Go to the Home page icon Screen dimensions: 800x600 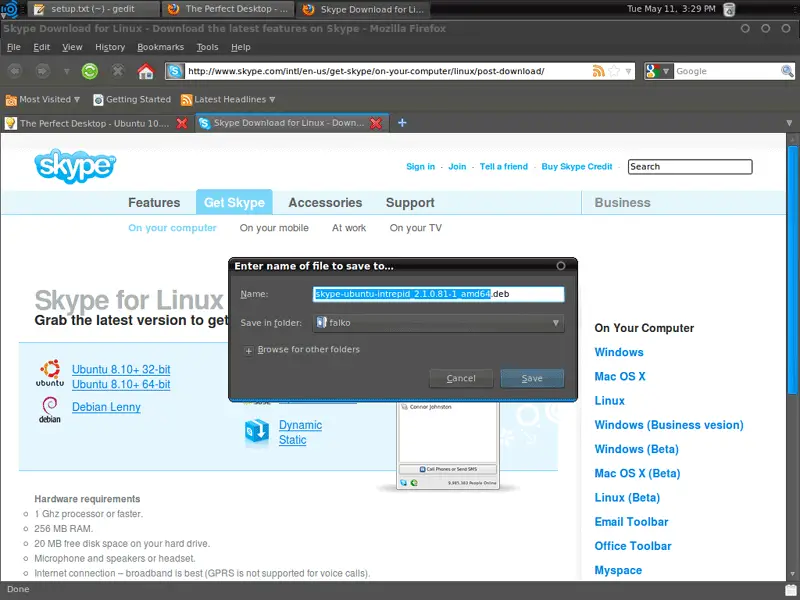(146, 71)
